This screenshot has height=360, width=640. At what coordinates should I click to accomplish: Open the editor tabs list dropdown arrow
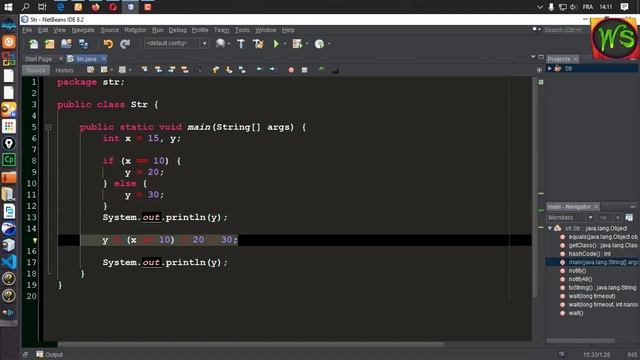point(533,57)
